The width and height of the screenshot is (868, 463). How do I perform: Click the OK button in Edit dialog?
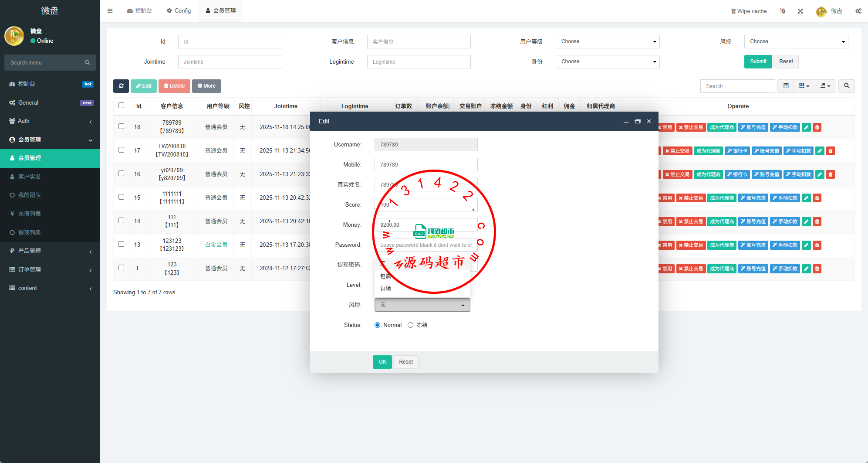pos(382,362)
